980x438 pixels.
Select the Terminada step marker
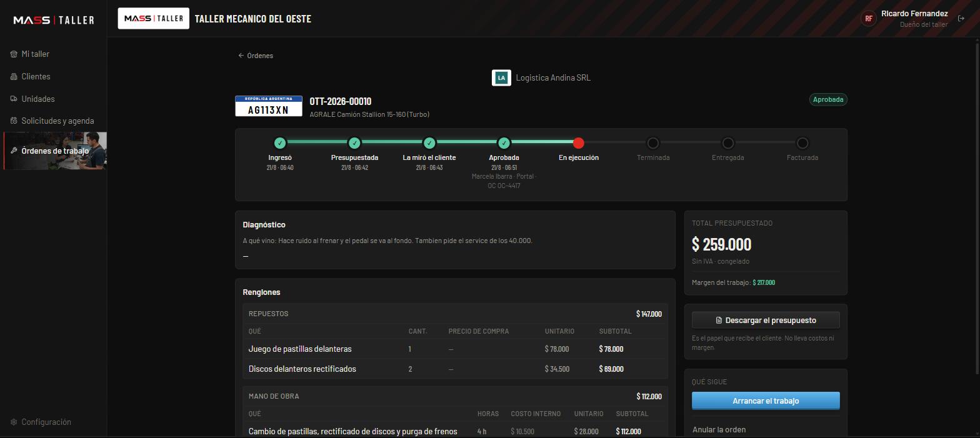(653, 143)
